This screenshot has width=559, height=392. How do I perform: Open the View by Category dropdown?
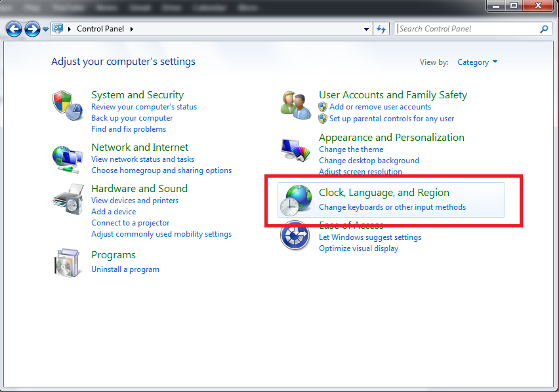pos(477,62)
